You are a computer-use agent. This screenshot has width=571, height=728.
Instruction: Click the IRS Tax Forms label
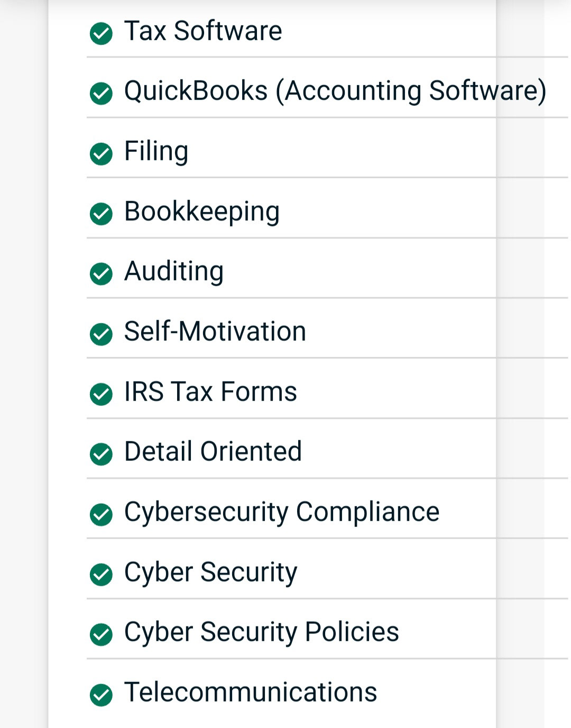click(x=210, y=392)
